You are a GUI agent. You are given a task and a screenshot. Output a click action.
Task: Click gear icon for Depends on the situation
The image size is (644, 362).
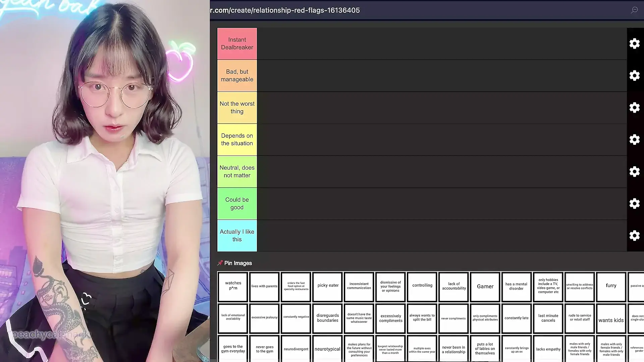634,139
